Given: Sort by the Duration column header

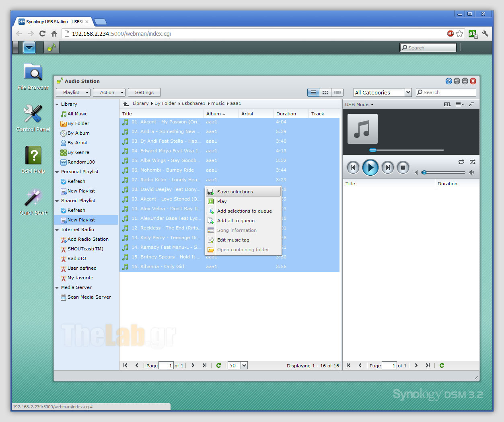Looking at the screenshot, I should 291,114.
